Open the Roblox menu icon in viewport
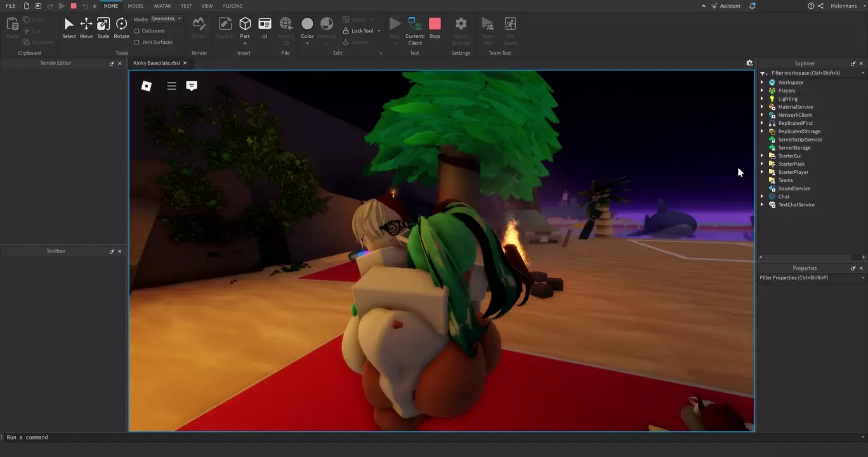 [147, 86]
